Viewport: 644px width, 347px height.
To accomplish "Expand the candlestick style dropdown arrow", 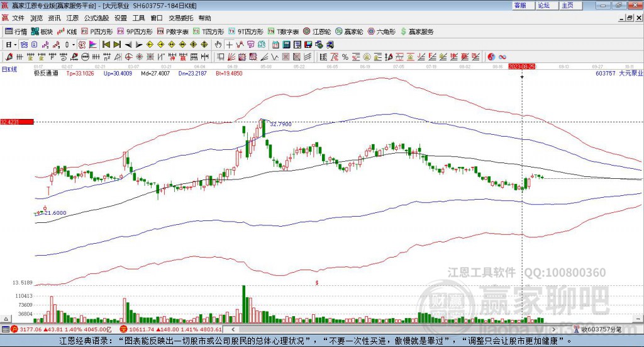I will pyautogui.click(x=74, y=45).
